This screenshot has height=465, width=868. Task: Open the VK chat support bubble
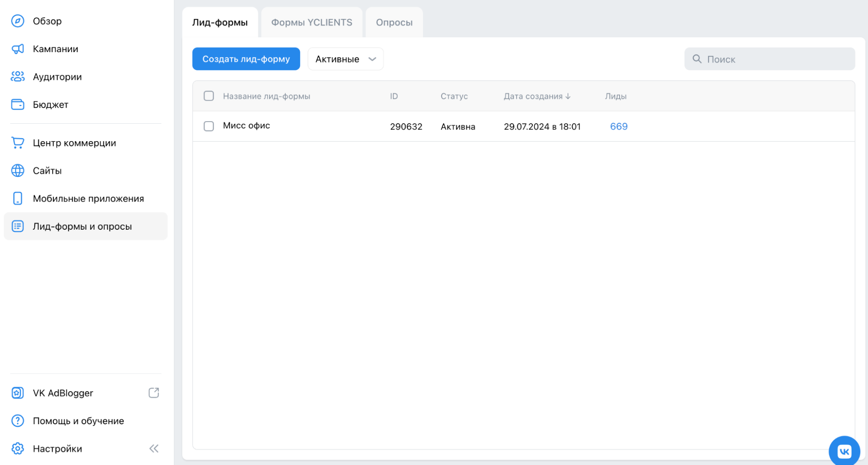[x=844, y=451]
